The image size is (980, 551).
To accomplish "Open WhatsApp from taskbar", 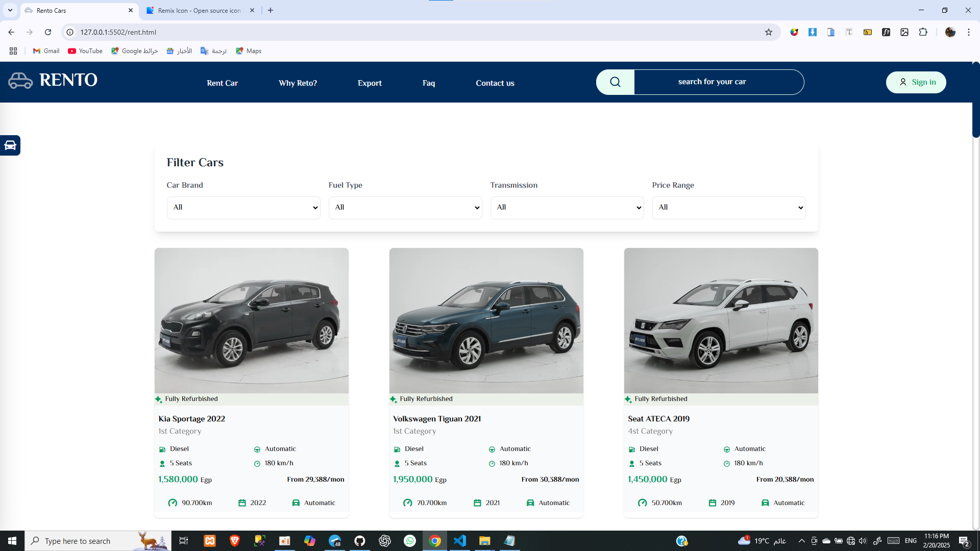I will (x=410, y=541).
